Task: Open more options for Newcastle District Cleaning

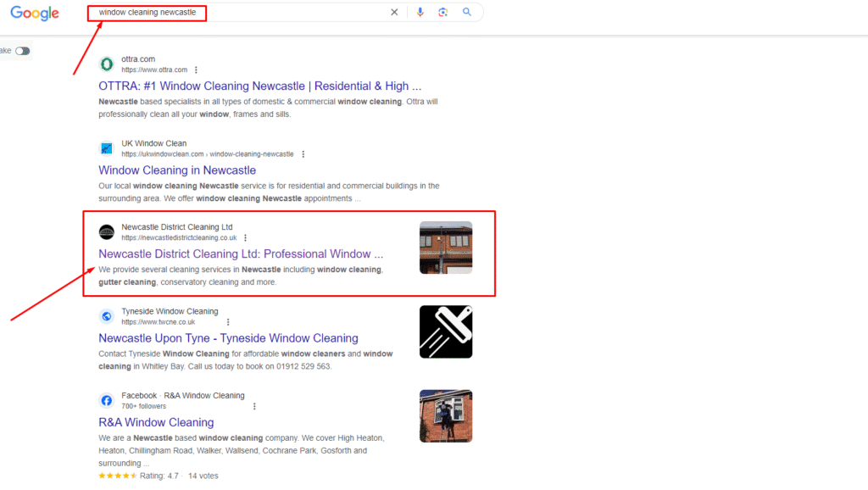Action: [245, 237]
